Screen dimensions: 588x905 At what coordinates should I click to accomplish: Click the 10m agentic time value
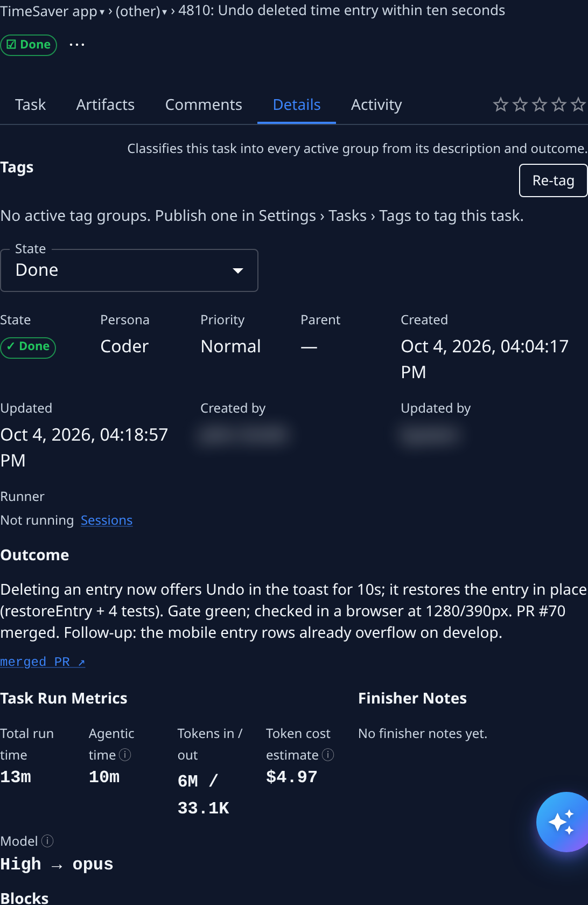pos(104,777)
